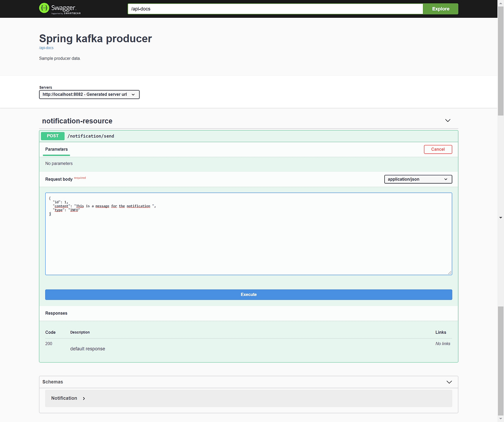Click the Responses heading
The image size is (504, 422).
click(56, 313)
